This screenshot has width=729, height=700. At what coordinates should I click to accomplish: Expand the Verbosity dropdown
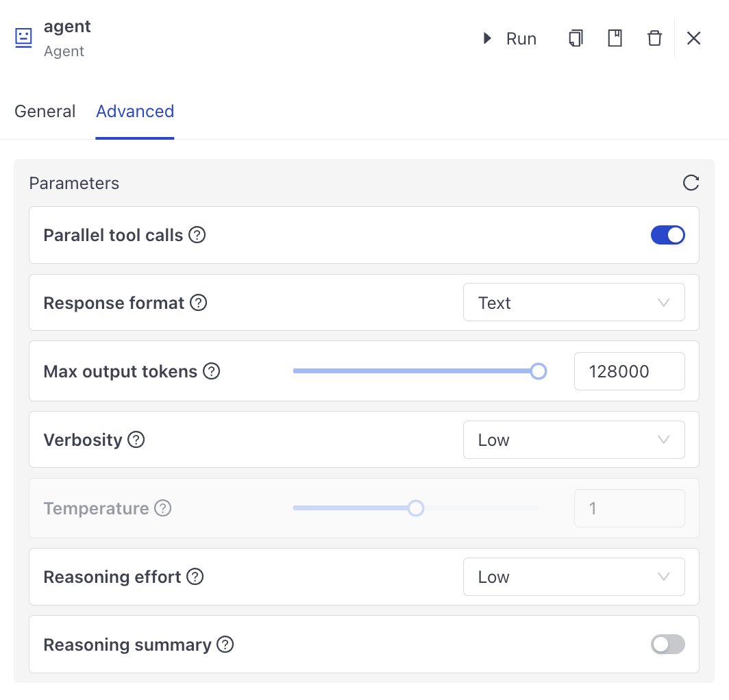[573, 440]
